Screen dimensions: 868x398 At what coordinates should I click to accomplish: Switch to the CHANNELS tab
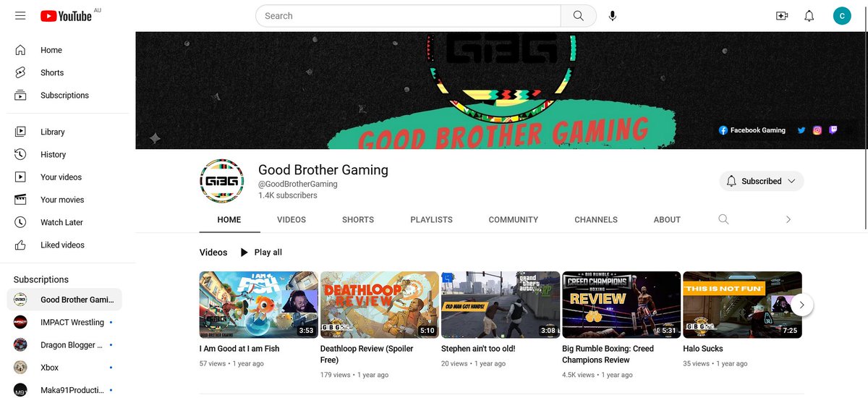[x=596, y=219]
